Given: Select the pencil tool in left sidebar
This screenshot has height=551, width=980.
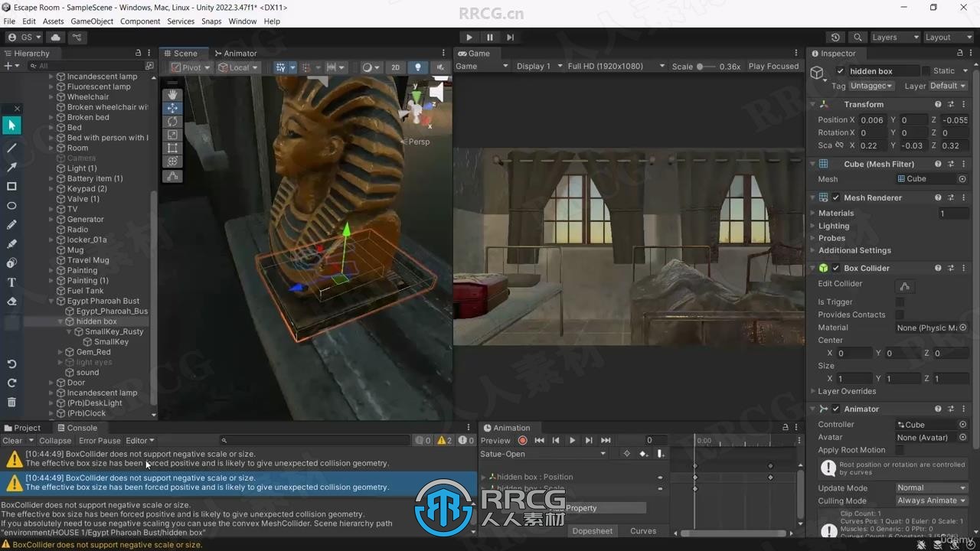Looking at the screenshot, I should click(x=11, y=224).
